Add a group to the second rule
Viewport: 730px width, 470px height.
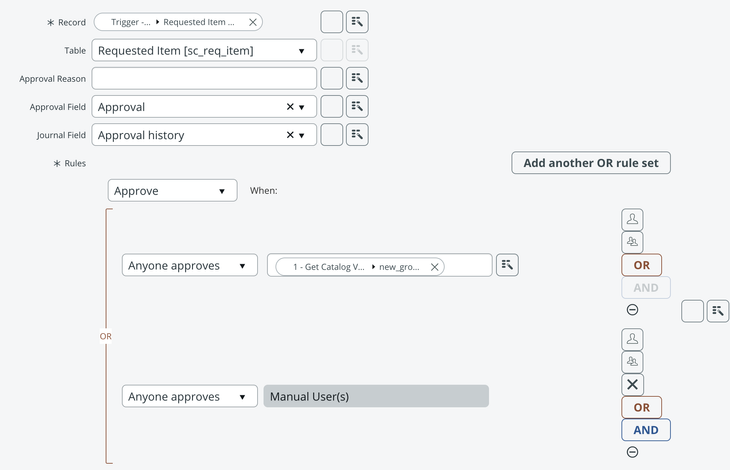632,362
